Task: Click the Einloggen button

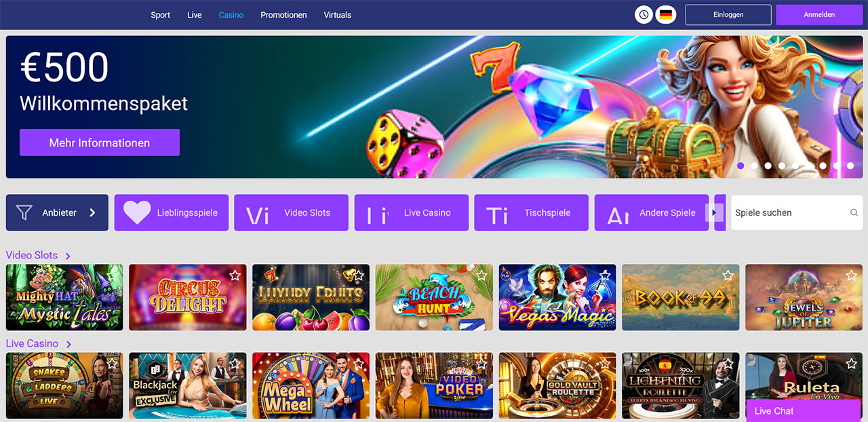Action: (x=728, y=15)
